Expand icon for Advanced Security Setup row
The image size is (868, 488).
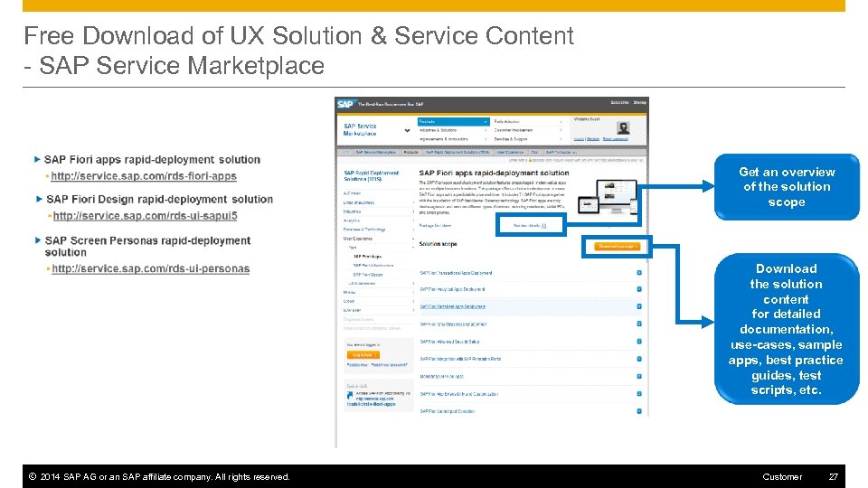click(639, 342)
